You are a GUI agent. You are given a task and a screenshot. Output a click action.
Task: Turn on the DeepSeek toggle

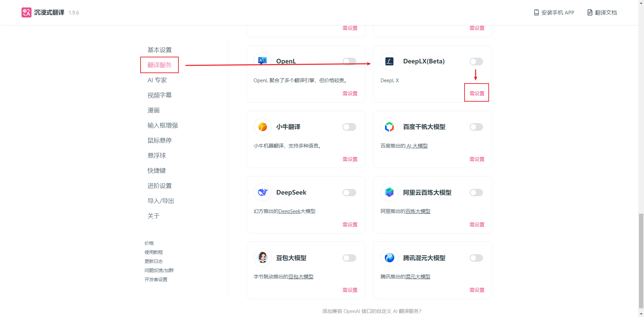(x=349, y=193)
